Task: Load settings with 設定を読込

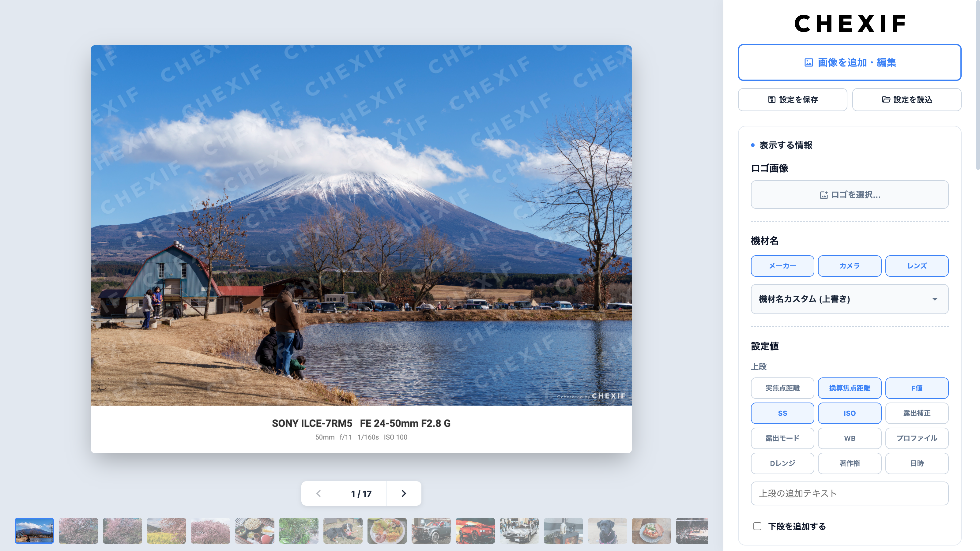Action: [x=907, y=99]
